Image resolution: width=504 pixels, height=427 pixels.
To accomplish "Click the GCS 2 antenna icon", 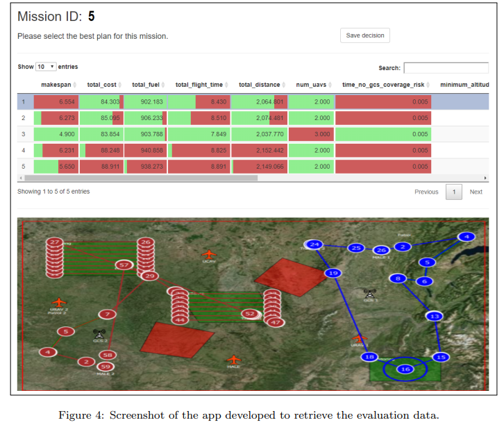I will pos(99,334).
